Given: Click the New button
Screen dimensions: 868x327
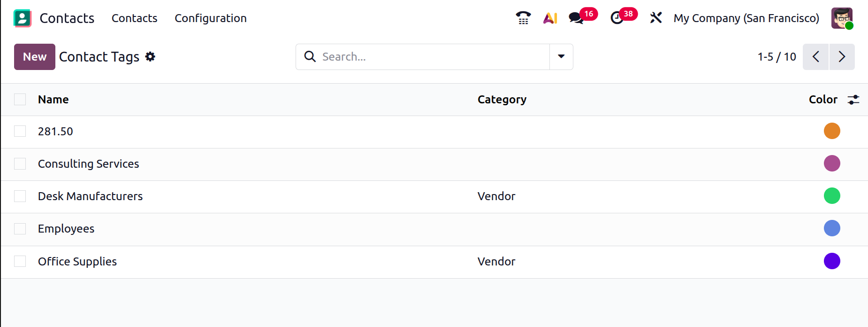Looking at the screenshot, I should point(35,57).
